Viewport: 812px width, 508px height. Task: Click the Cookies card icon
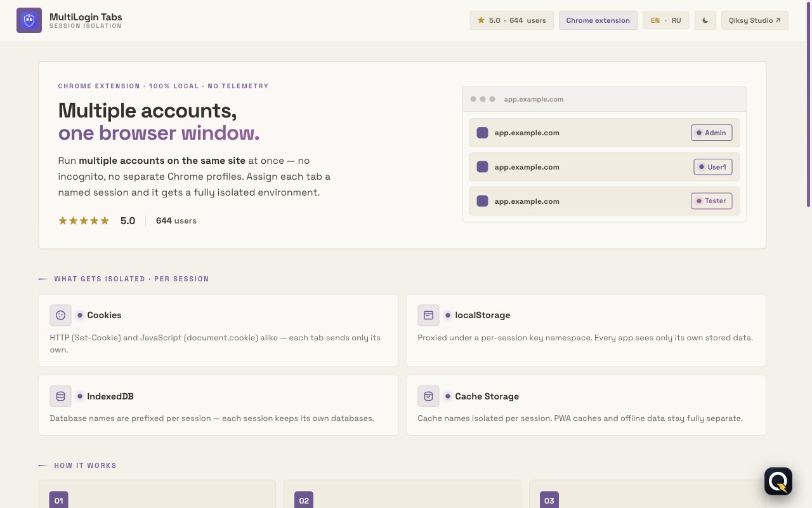point(61,315)
